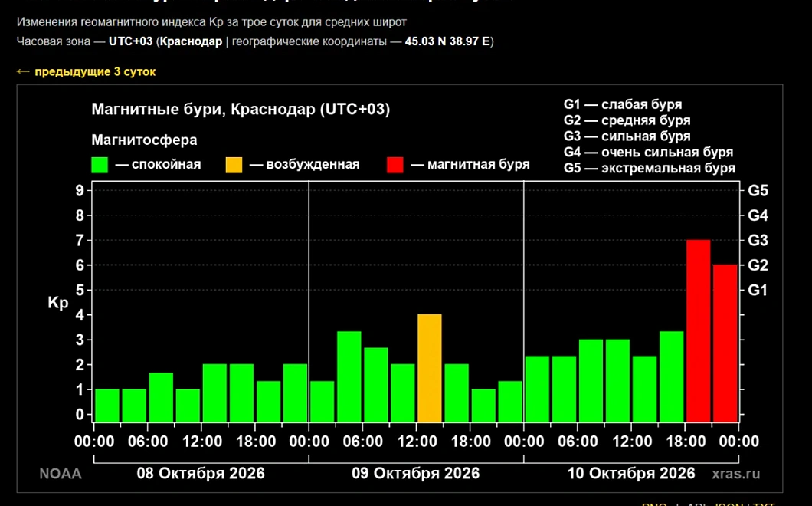Click the 'Магнитосфера' legend heading
Image resolution: width=812 pixels, height=506 pixels.
(144, 140)
